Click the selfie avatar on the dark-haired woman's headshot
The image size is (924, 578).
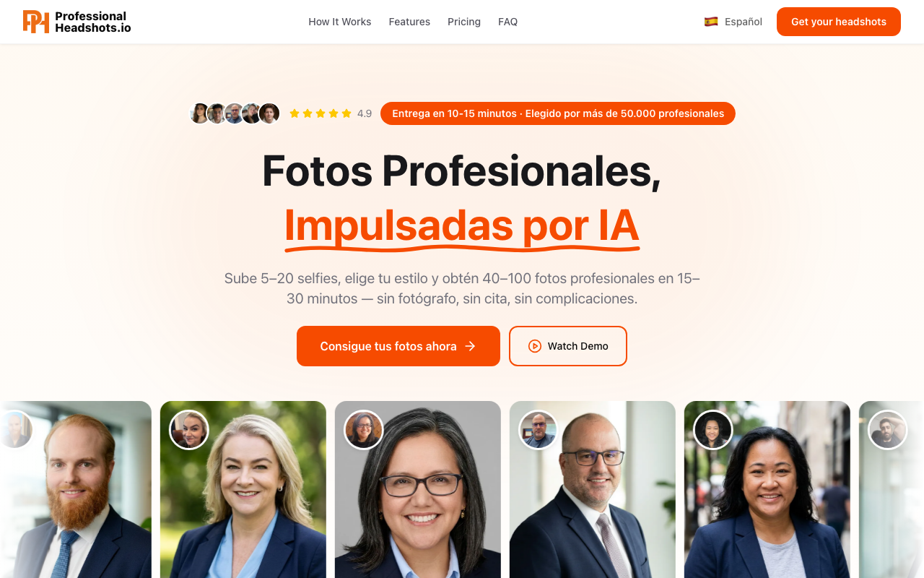click(713, 430)
